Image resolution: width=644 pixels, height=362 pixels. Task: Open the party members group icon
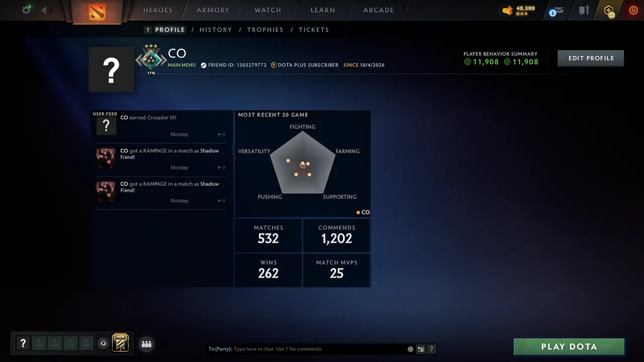tap(146, 344)
